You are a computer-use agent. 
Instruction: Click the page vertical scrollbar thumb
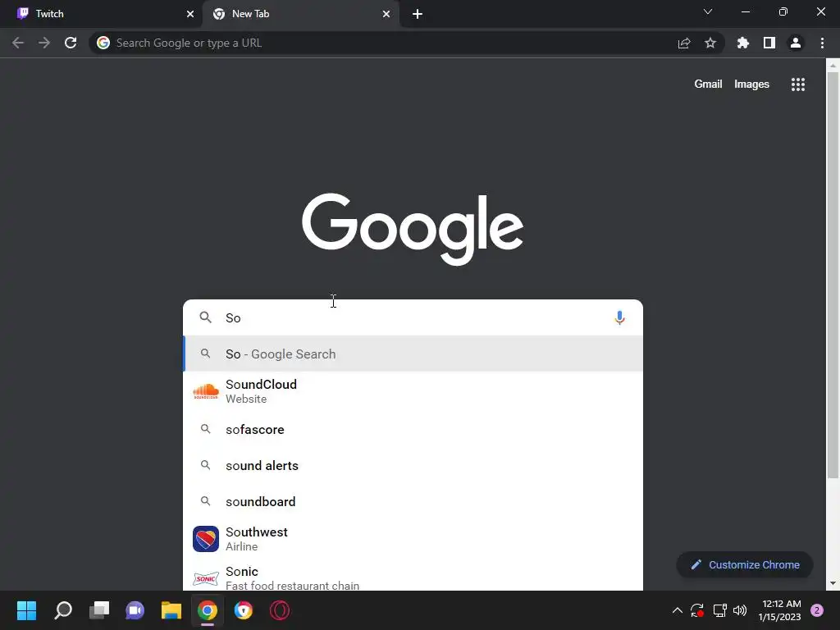coord(833,276)
